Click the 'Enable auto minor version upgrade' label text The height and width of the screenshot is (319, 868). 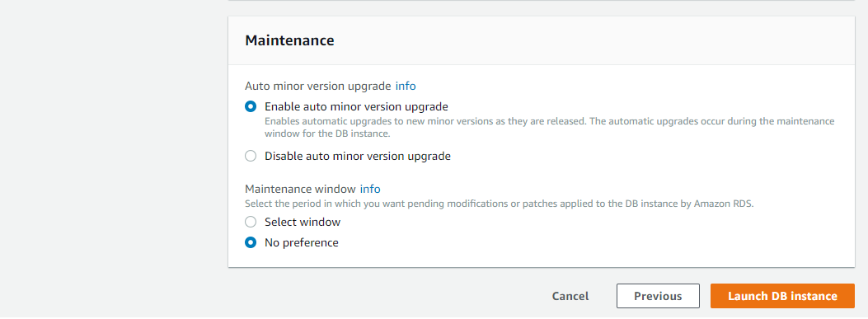[356, 106]
